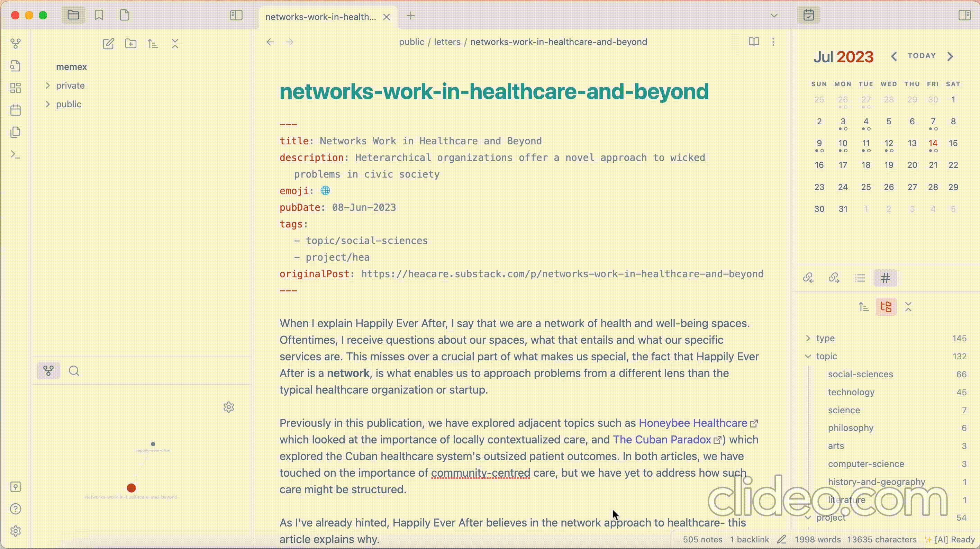
Task: Open the command palette terminal icon
Action: pos(16,154)
